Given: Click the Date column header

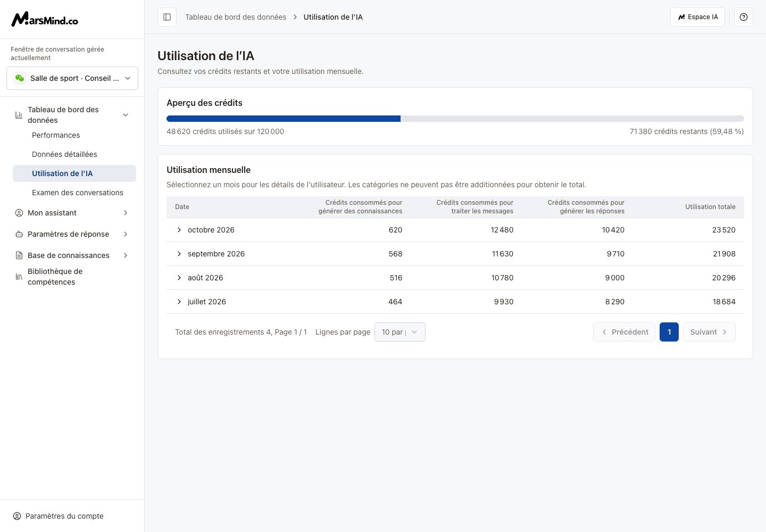Looking at the screenshot, I should click(x=182, y=207).
